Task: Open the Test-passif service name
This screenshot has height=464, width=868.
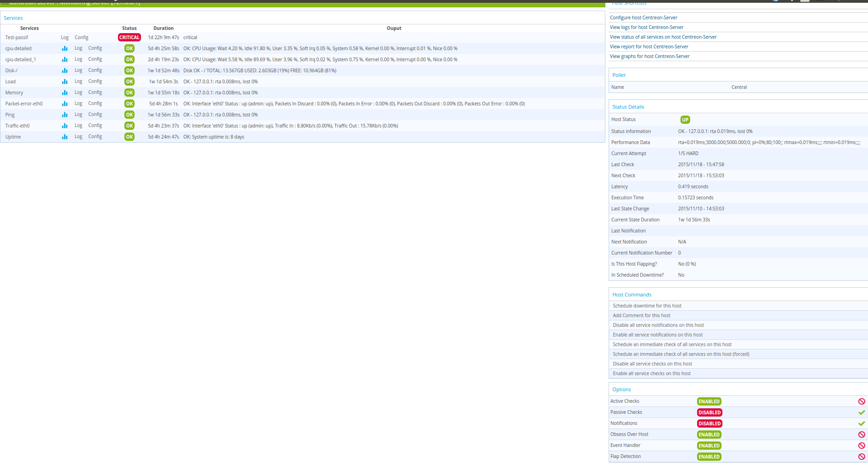Action: [x=17, y=37]
